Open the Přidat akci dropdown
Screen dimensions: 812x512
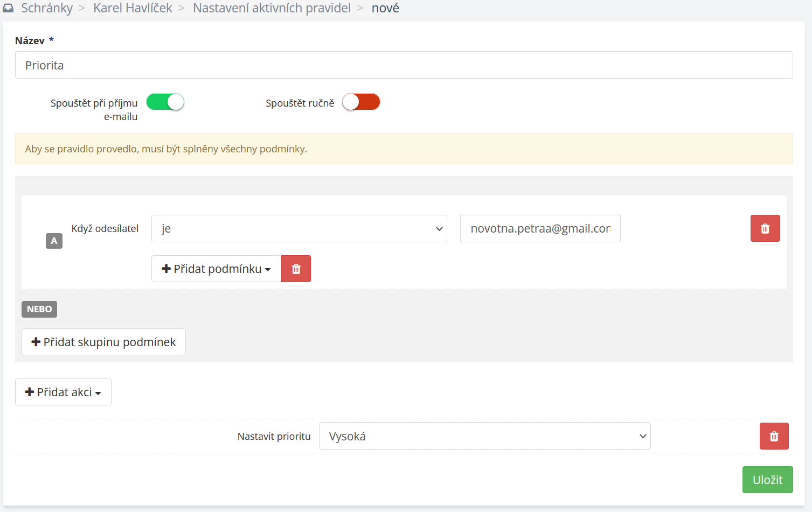pos(63,392)
